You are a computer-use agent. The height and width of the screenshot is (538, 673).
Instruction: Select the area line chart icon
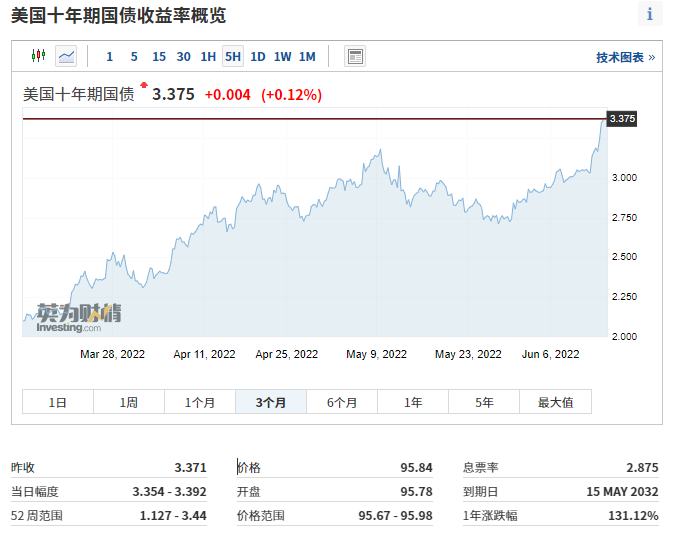(x=66, y=56)
